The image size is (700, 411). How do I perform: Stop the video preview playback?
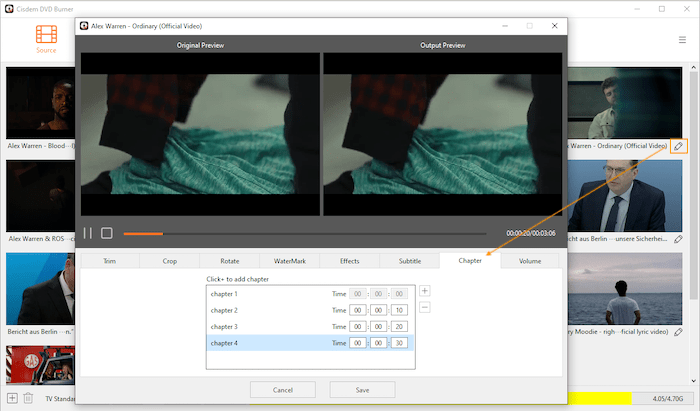pyautogui.click(x=107, y=233)
